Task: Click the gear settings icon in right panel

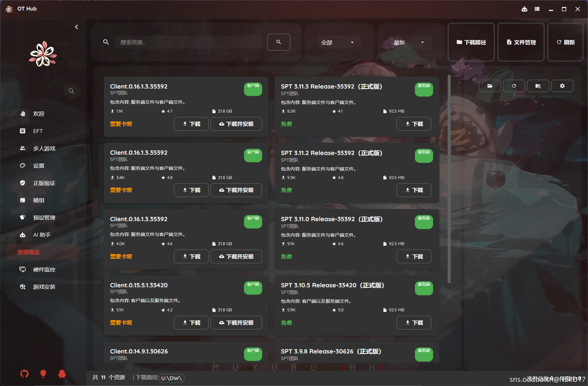Action: coord(562,86)
